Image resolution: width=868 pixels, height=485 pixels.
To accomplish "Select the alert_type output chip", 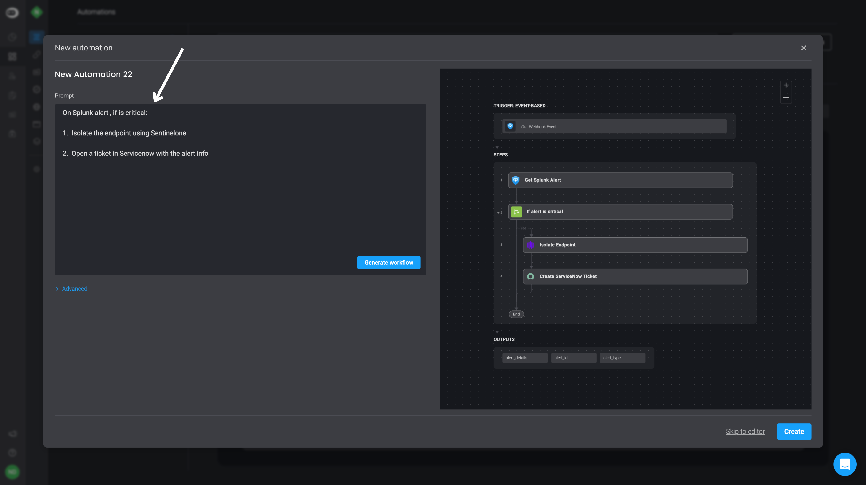I will tap(623, 358).
